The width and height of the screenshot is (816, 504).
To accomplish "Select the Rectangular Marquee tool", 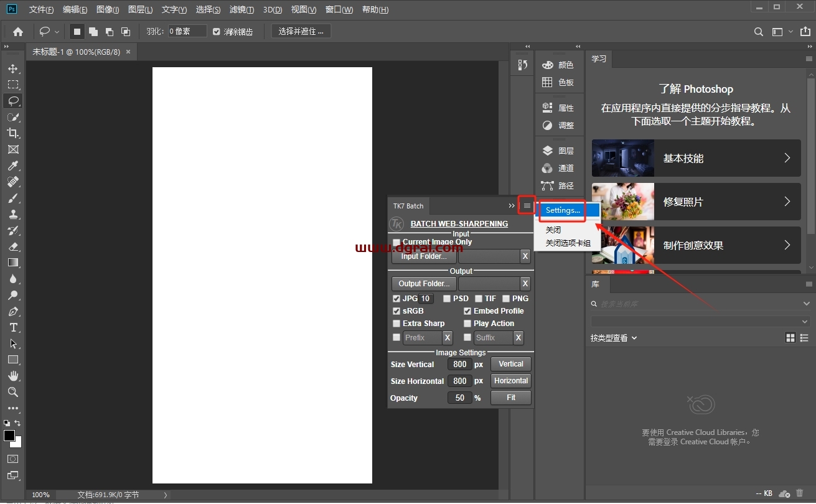I will 13,85.
